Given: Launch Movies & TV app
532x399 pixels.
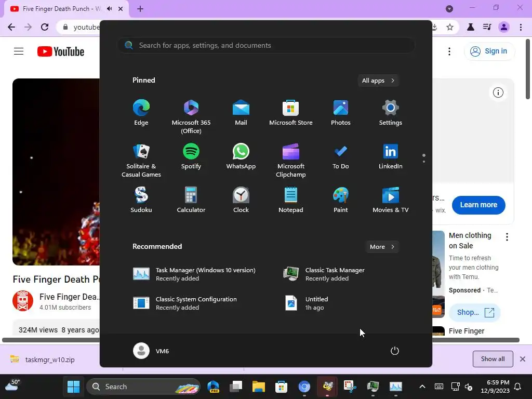Looking at the screenshot, I should pos(391,200).
